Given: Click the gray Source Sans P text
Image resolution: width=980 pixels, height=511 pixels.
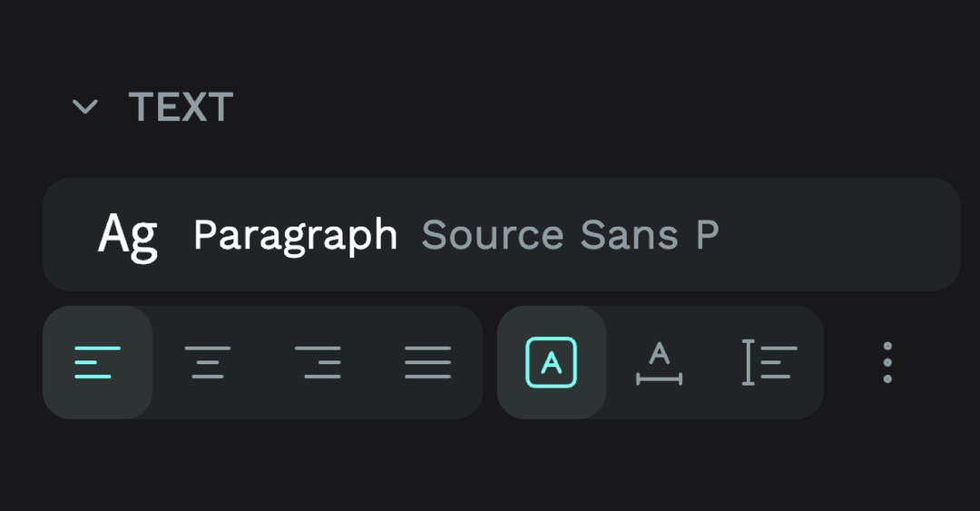Looking at the screenshot, I should (x=570, y=235).
